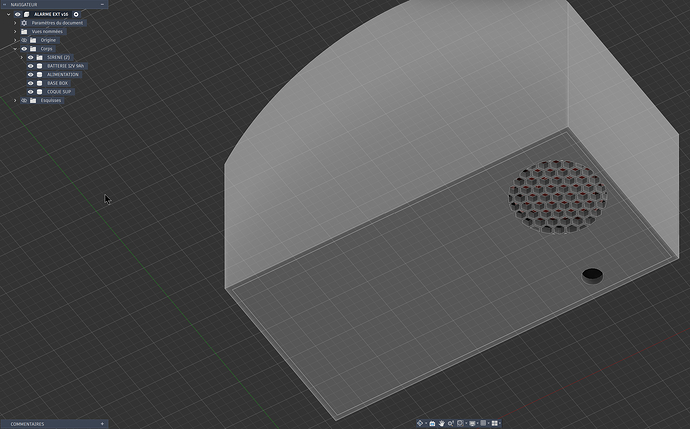Viewport: 690px width, 429px height.
Task: Open the Orbit tool dropdown arrow
Action: point(426,423)
